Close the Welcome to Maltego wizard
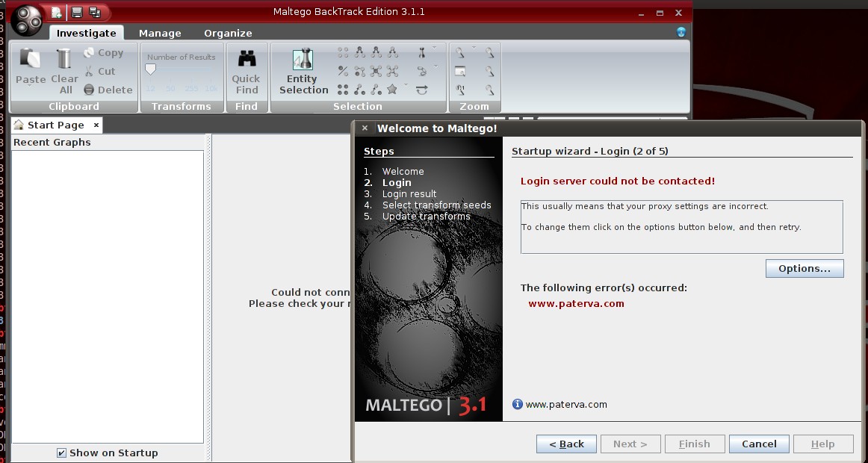The image size is (868, 463). point(365,128)
